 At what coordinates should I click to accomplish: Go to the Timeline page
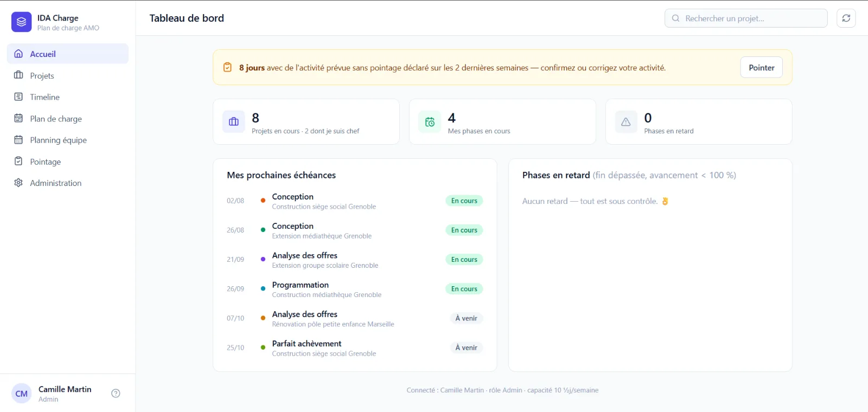pyautogui.click(x=68, y=96)
